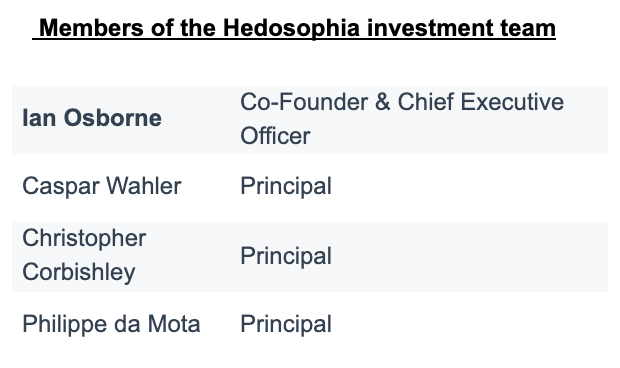Click Principal in Christopher Corbishley's row
Viewport: 620px width, 368px height.
click(286, 256)
